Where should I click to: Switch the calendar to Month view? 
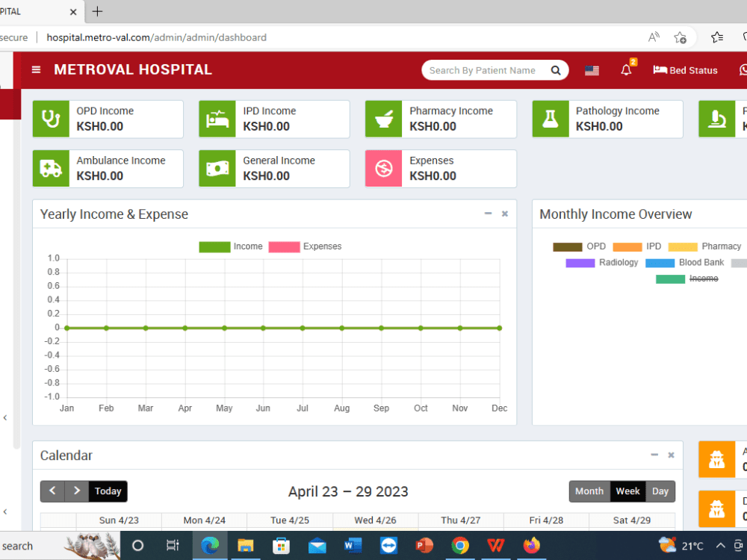click(589, 491)
